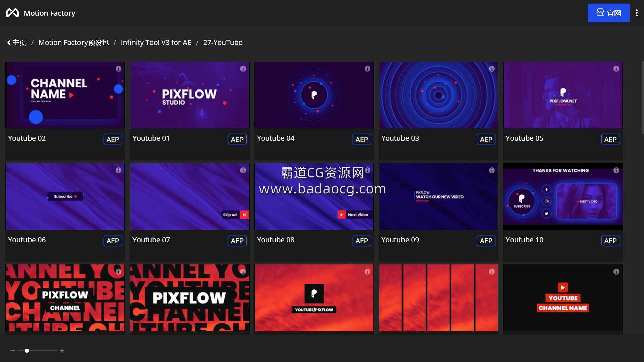
Task: Select the 27-YouTube breadcrumb
Action: (223, 43)
